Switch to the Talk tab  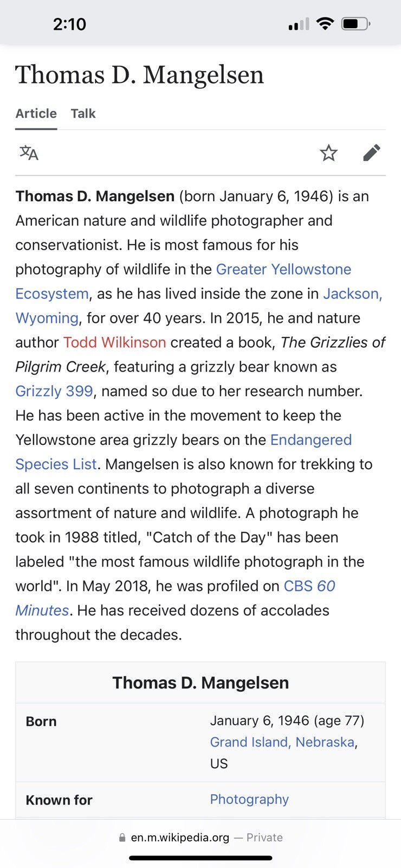click(x=83, y=113)
